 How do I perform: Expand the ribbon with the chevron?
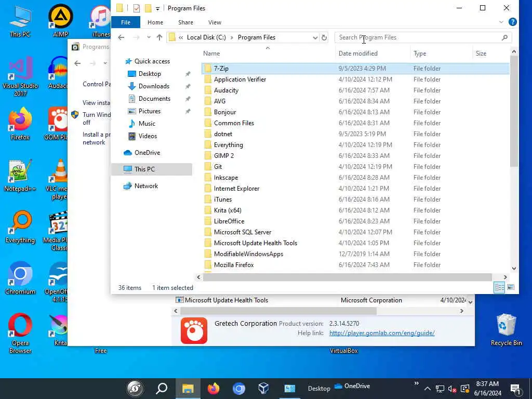[x=501, y=22]
